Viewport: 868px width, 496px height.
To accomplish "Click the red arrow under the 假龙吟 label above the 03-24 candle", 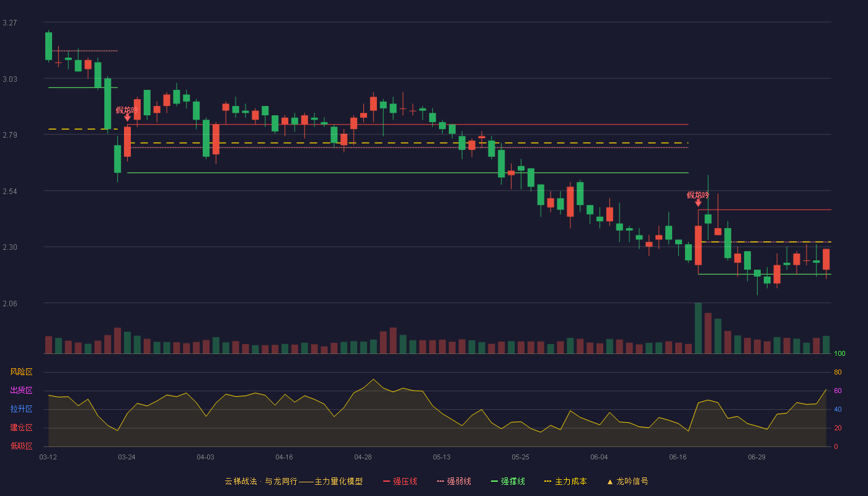I will [127, 118].
